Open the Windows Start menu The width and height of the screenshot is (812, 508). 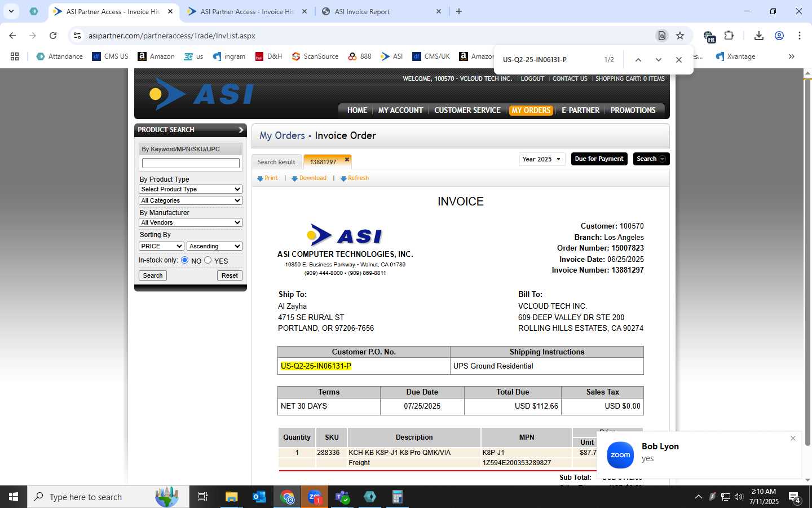[x=14, y=497]
